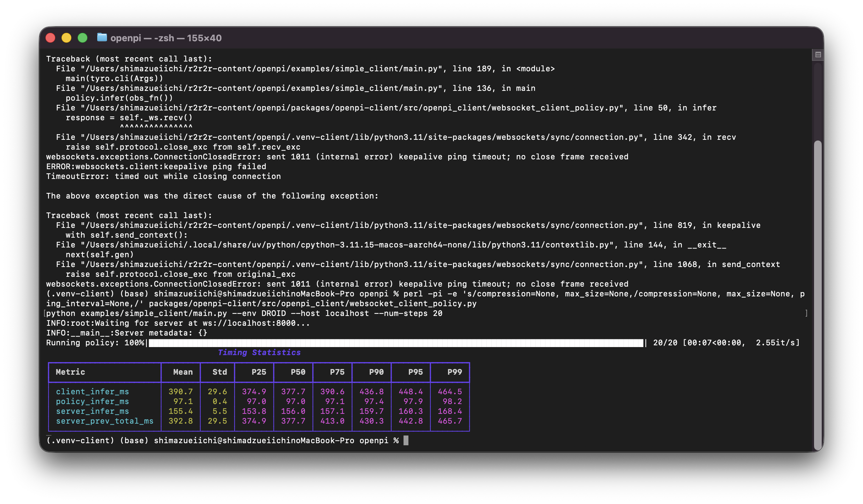Screen dimensions: 863x504
Task: Click the 'policy.infer(obs_fn())' traceback line
Action: point(119,98)
